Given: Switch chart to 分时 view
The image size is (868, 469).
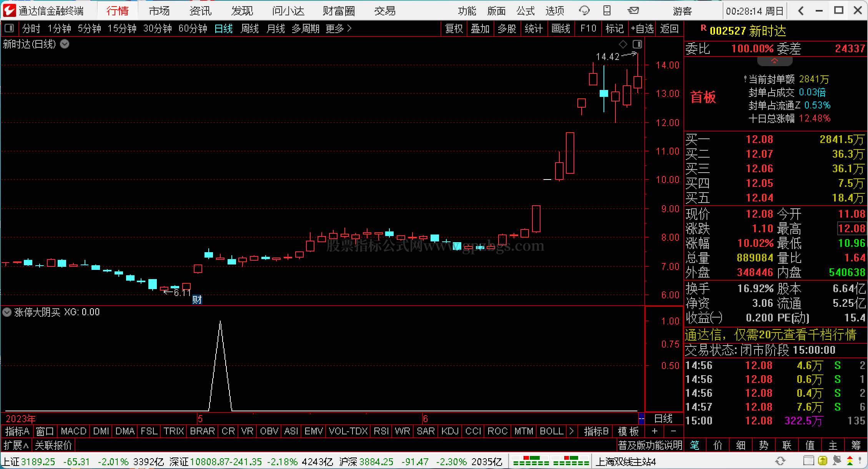Looking at the screenshot, I should pos(31,28).
